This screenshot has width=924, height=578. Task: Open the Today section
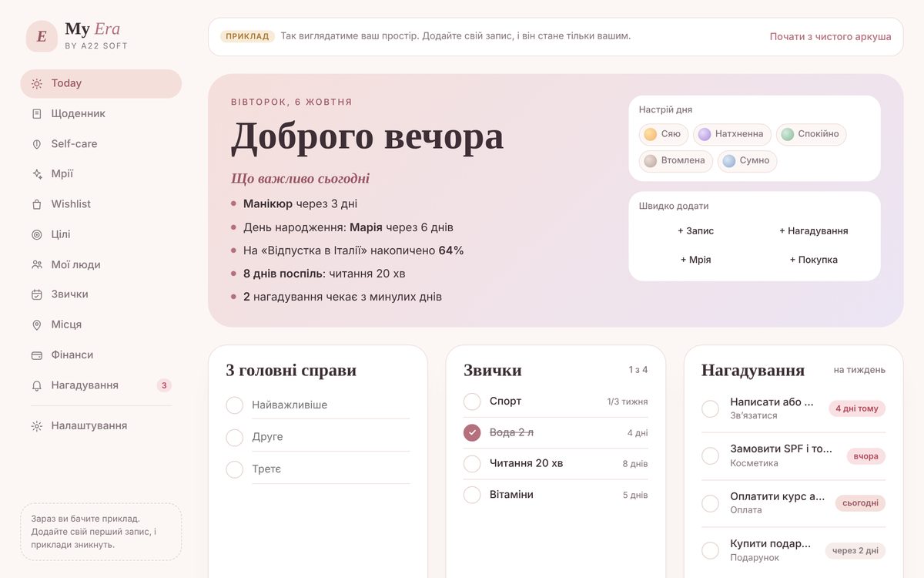click(x=101, y=83)
